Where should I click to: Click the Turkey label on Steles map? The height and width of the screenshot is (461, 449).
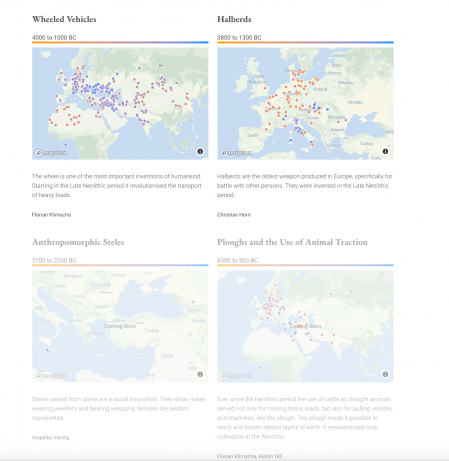[x=151, y=330]
